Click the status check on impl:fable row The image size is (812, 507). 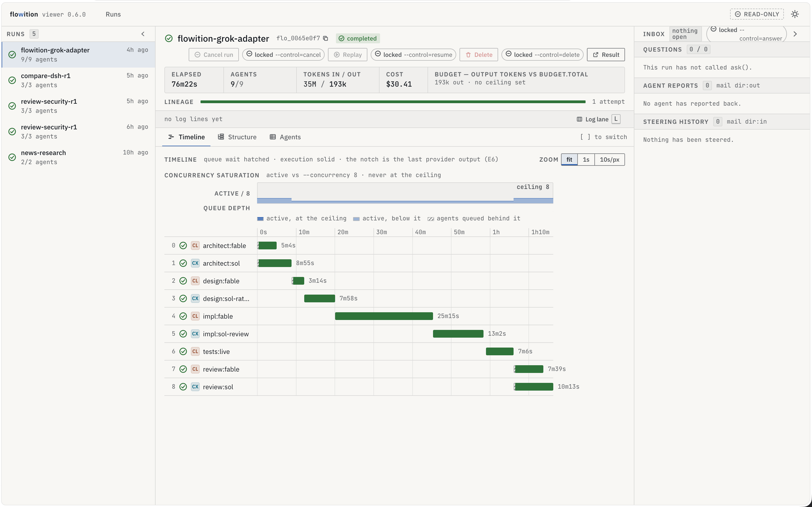pos(183,316)
